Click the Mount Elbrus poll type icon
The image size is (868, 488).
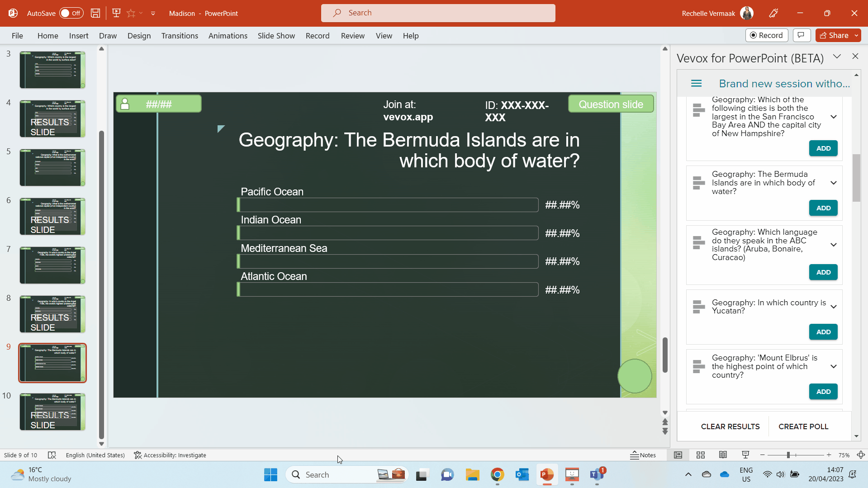click(698, 366)
